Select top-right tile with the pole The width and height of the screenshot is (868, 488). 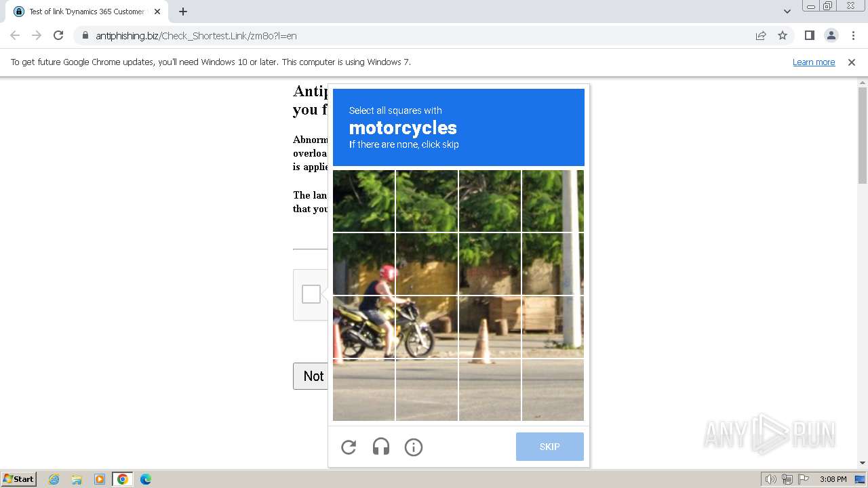pyautogui.click(x=553, y=201)
